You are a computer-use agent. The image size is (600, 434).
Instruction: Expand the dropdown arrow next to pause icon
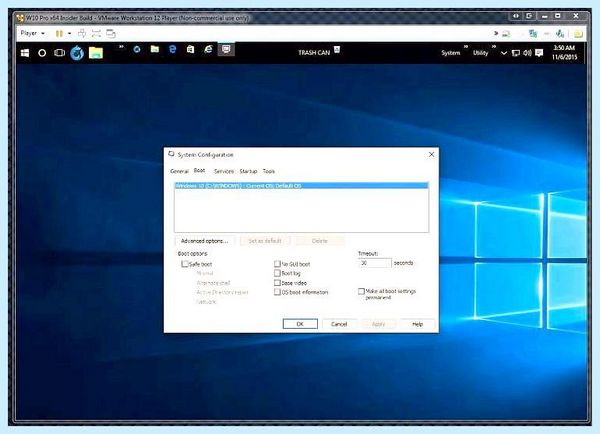(x=69, y=34)
